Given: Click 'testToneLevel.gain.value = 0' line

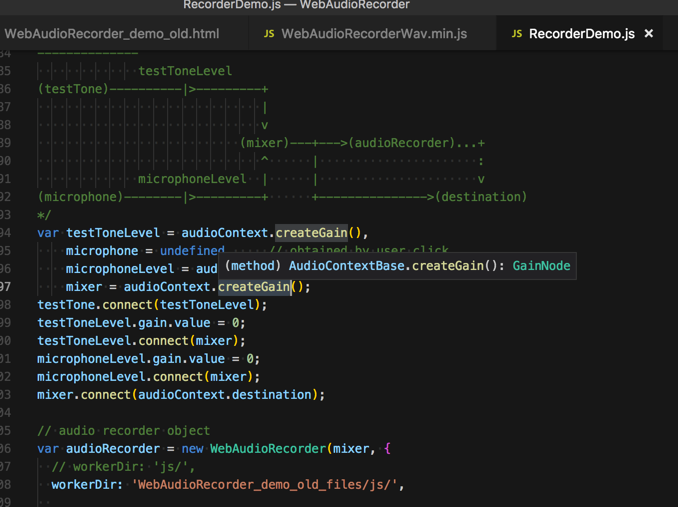Looking at the screenshot, I should [x=141, y=323].
